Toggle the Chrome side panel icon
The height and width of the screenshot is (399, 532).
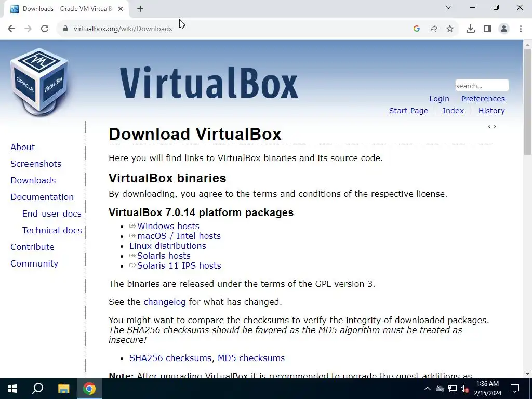487,29
